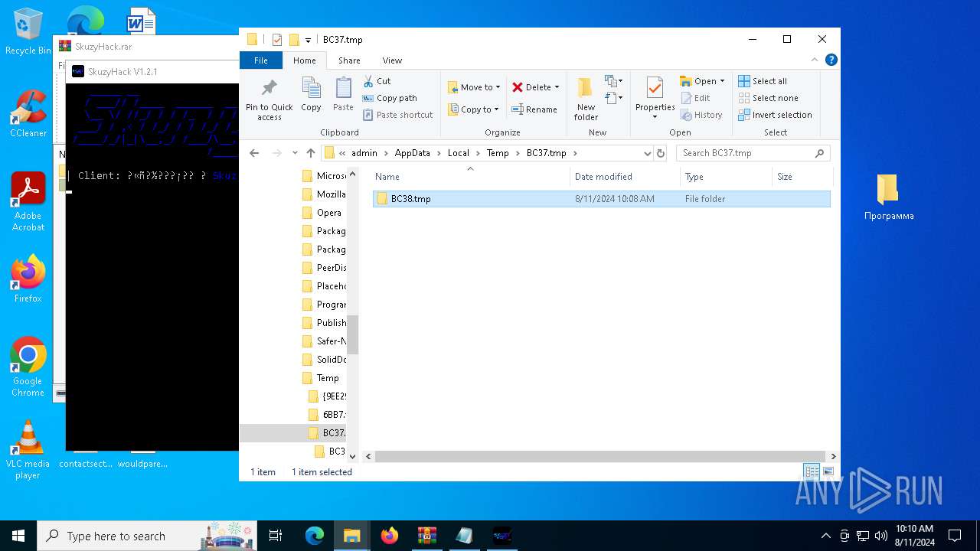Click History in Open group
Image resolution: width=980 pixels, height=551 pixels.
701,115
